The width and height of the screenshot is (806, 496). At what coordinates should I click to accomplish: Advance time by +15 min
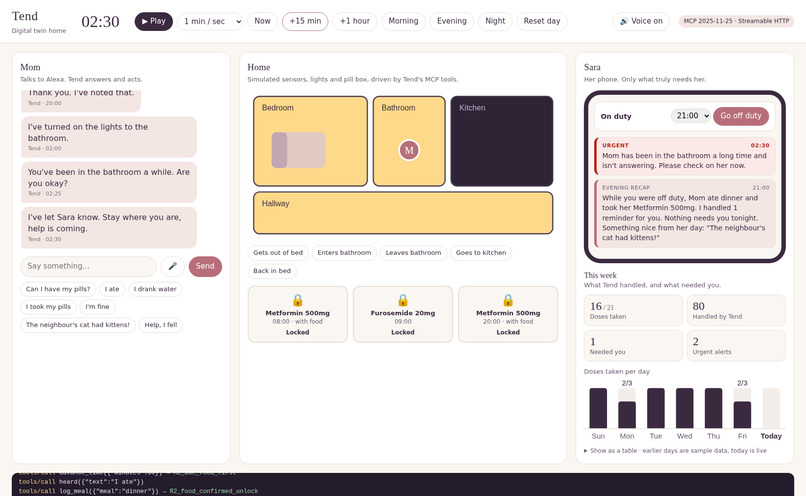pyautogui.click(x=305, y=21)
